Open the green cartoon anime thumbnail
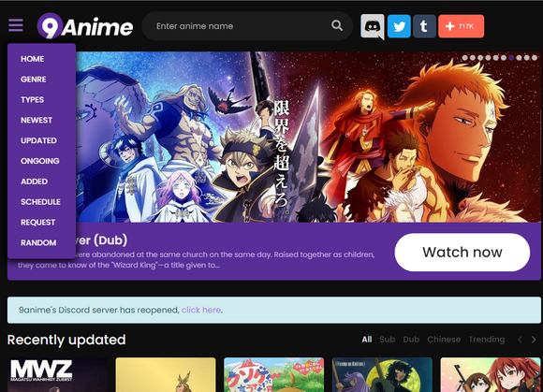The image size is (543, 392). click(274, 375)
